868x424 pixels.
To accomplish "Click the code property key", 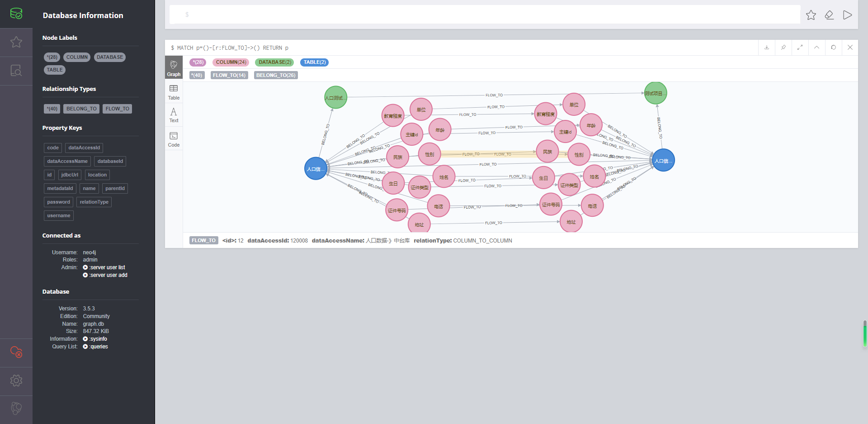I will click(53, 148).
